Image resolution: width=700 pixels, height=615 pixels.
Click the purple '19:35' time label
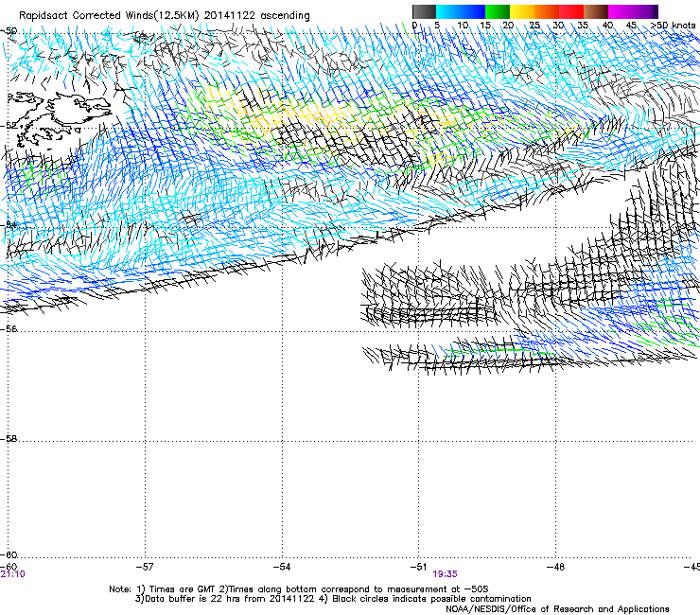[446, 574]
